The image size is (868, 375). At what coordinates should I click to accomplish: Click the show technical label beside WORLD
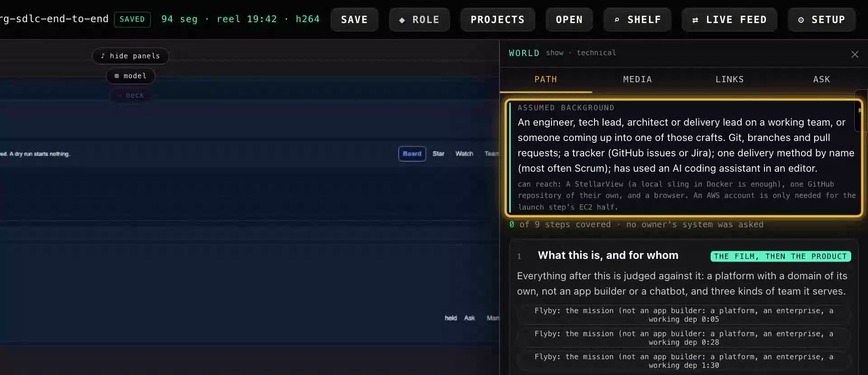(580, 53)
